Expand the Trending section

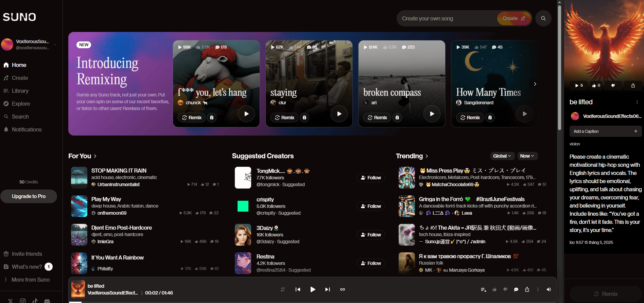point(412,156)
